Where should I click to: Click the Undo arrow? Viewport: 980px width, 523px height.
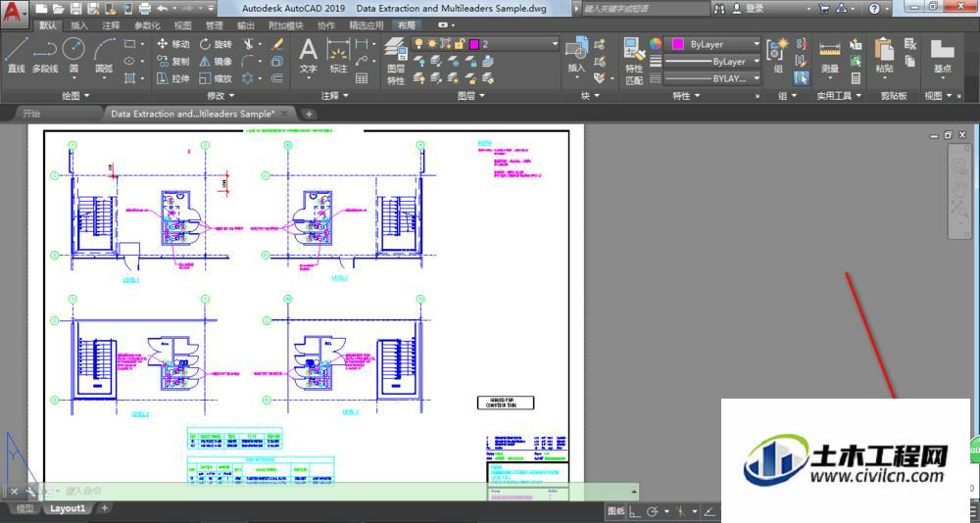[163, 9]
